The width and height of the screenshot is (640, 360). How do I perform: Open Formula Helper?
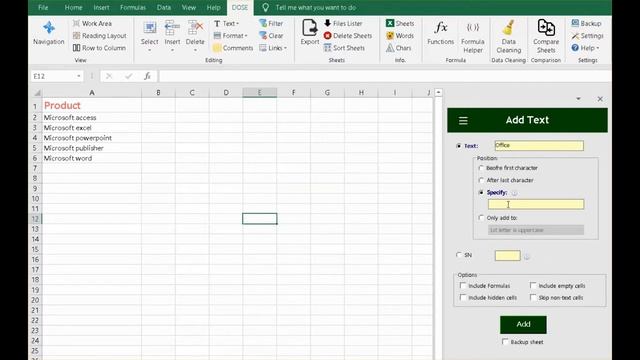pyautogui.click(x=473, y=38)
